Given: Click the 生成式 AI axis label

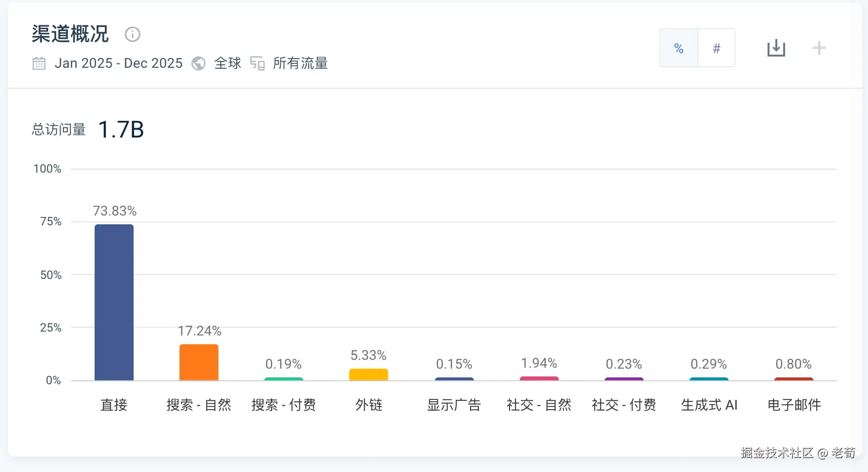Looking at the screenshot, I should point(709,405).
